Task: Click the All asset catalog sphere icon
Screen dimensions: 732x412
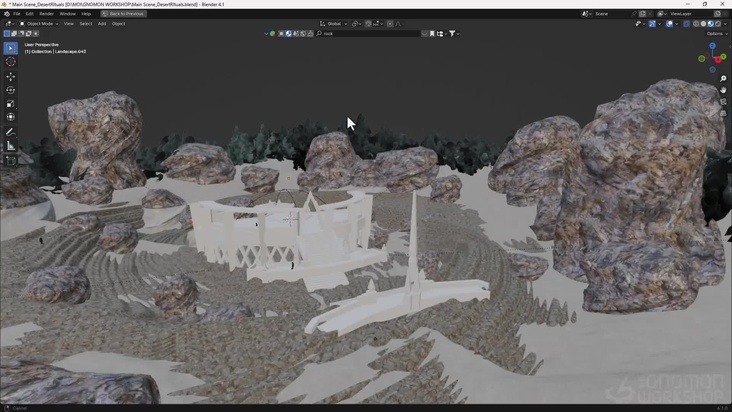Action: point(273,34)
